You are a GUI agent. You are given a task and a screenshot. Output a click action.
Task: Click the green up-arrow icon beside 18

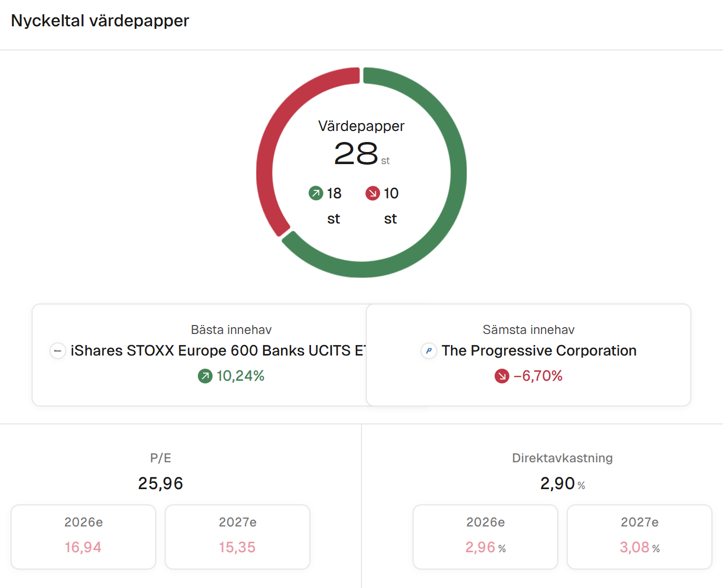tap(316, 194)
